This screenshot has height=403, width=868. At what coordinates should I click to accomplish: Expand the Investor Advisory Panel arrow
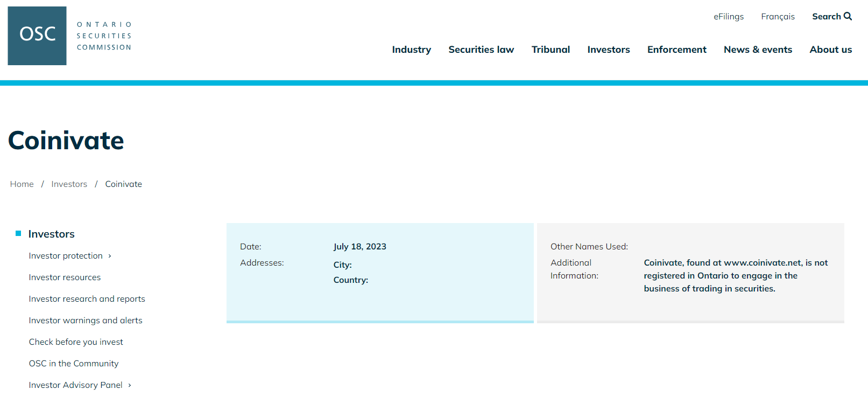[x=130, y=385]
